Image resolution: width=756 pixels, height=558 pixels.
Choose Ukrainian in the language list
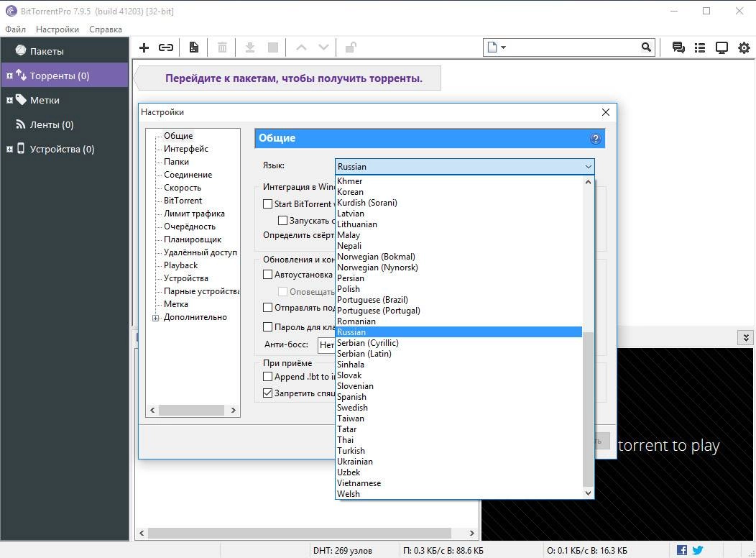tap(459, 462)
